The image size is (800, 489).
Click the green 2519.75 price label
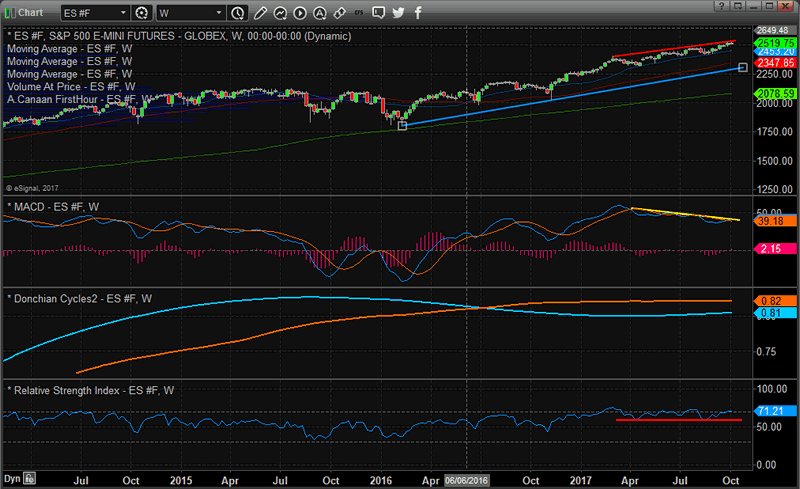[x=773, y=45]
